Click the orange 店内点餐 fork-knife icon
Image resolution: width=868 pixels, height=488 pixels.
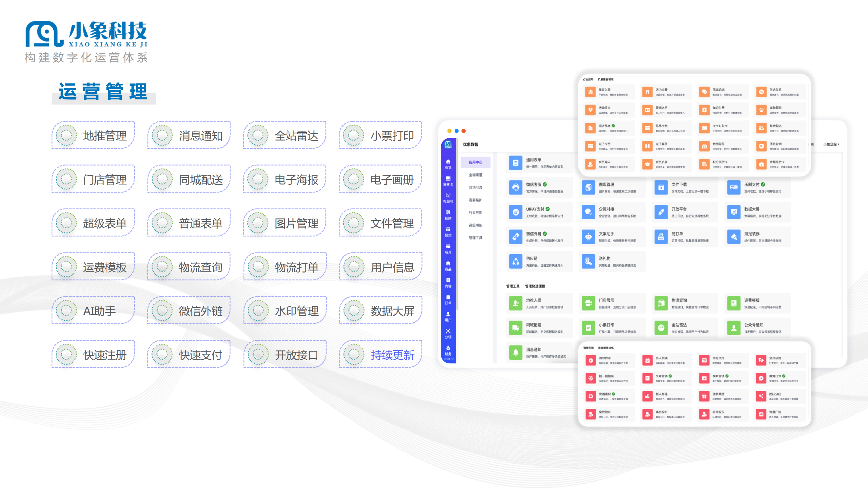[x=647, y=92]
